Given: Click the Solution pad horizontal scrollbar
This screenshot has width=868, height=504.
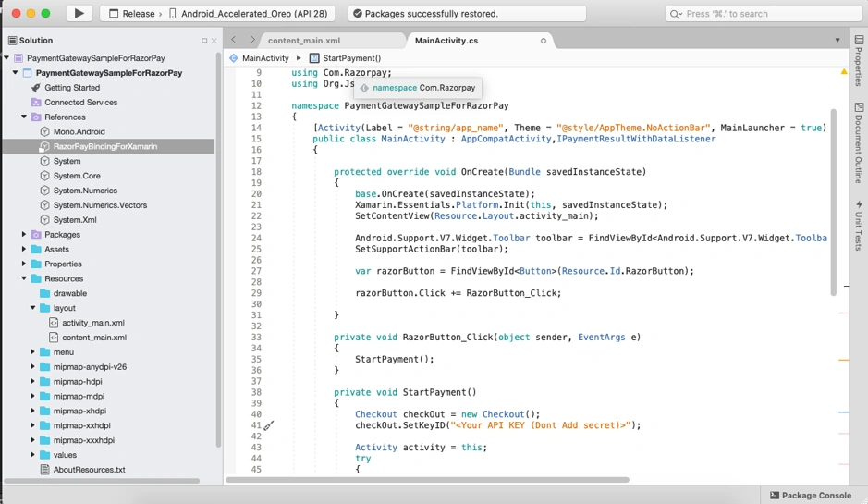Looking at the screenshot, I should click(102, 481).
